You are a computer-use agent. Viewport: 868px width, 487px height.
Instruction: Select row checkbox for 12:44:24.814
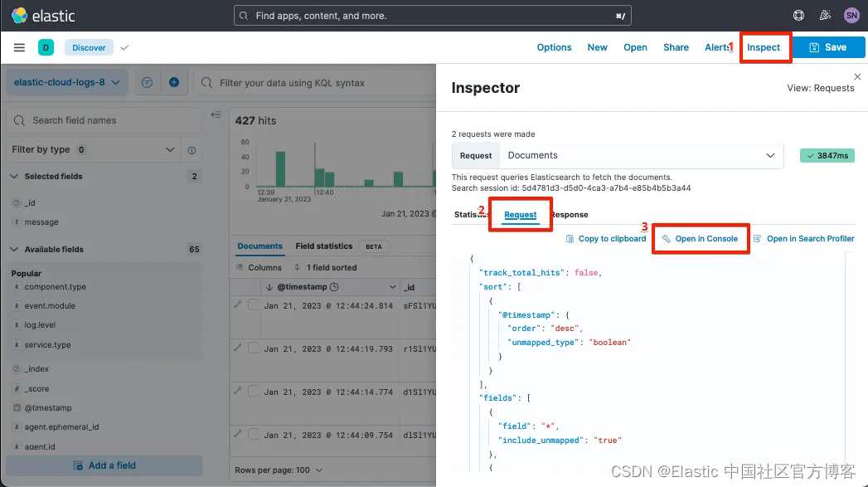(253, 304)
